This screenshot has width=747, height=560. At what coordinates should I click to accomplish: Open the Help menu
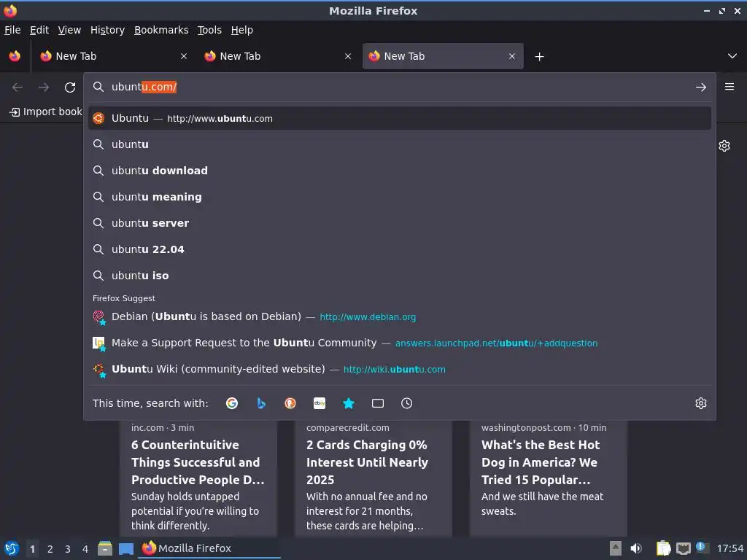242,30
